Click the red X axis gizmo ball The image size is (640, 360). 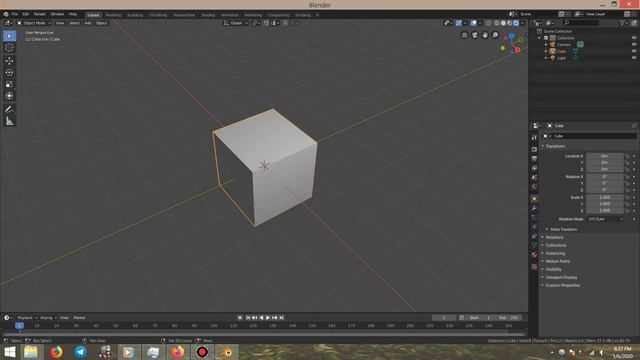click(518, 50)
